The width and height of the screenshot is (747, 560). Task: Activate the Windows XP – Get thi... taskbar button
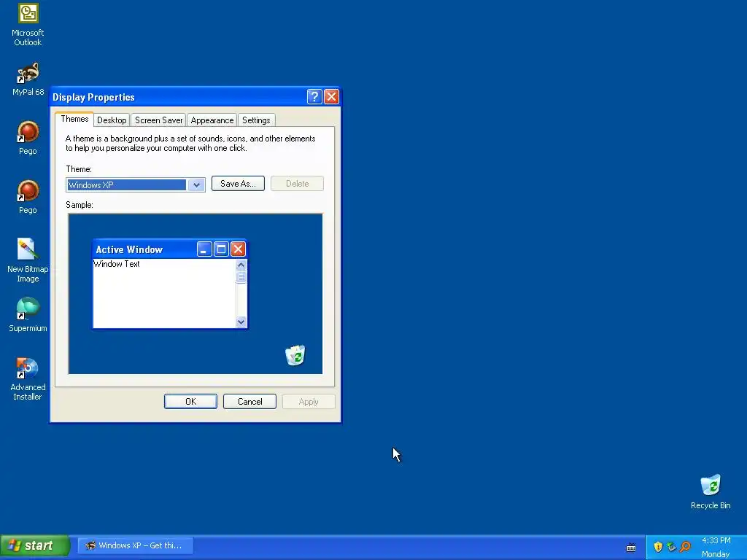135,545
